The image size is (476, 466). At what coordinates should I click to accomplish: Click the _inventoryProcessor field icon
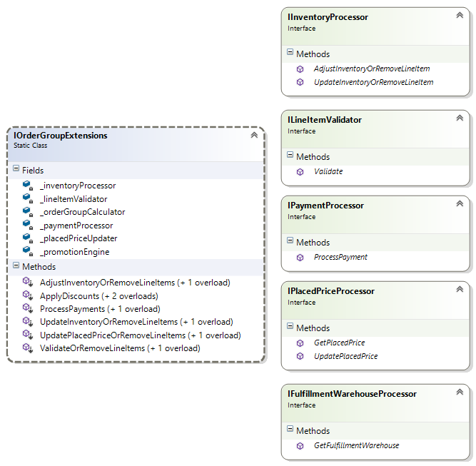(x=28, y=186)
